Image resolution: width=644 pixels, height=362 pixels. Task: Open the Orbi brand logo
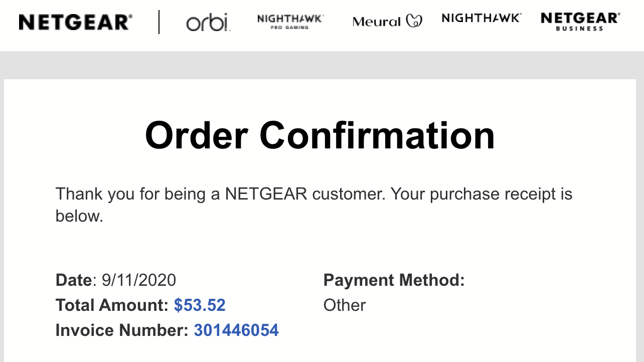pos(208,23)
